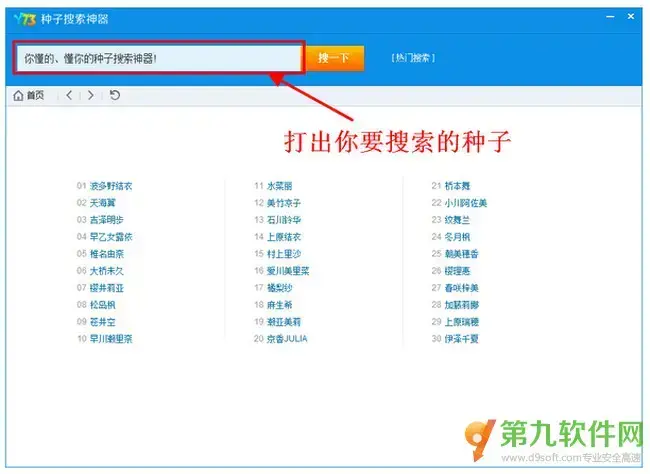Select hot search entry 08 松岛枫
Image resolution: width=650 pixels, height=474 pixels.
click(102, 305)
